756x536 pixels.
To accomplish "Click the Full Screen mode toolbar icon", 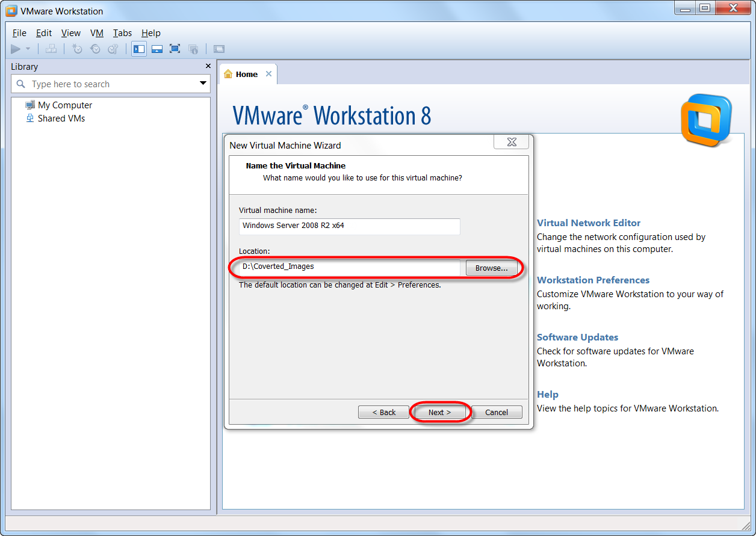I will point(175,49).
